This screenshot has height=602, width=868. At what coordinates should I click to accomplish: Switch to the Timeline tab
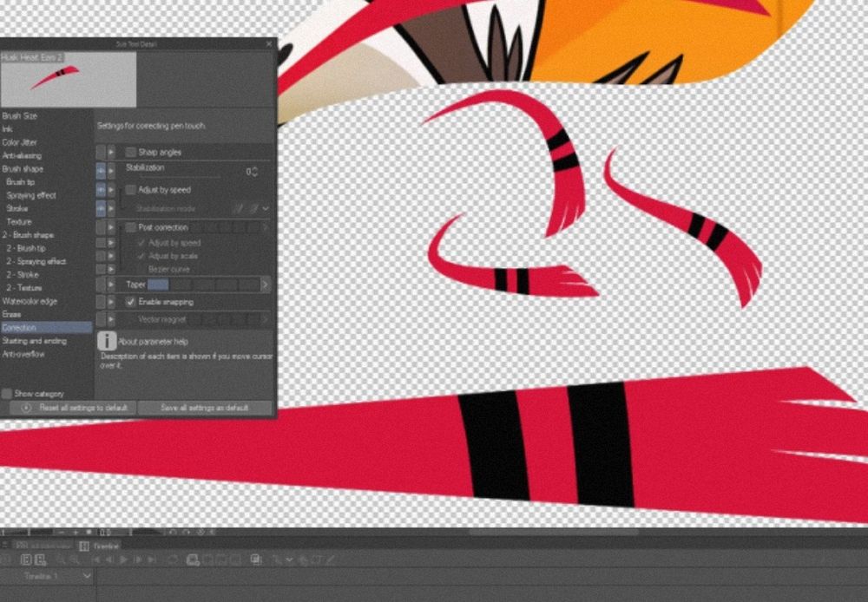[x=100, y=546]
